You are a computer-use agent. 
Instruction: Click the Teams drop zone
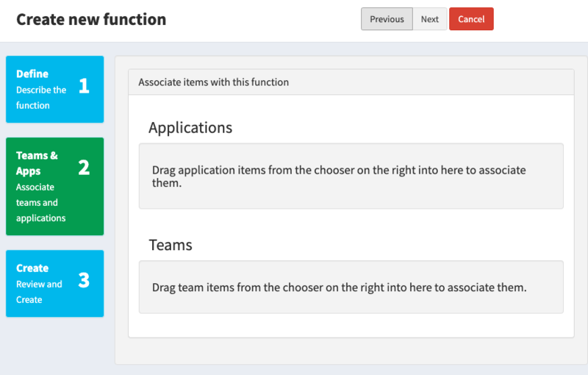pos(351,287)
